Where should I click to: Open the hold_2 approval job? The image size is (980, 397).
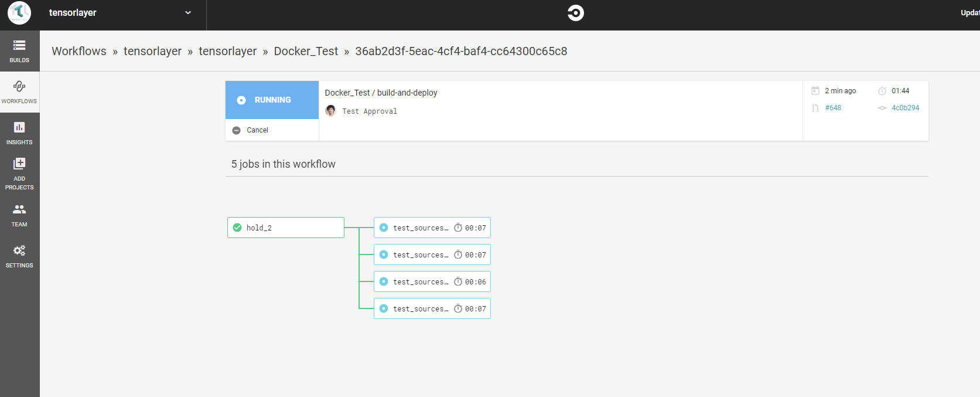click(286, 228)
